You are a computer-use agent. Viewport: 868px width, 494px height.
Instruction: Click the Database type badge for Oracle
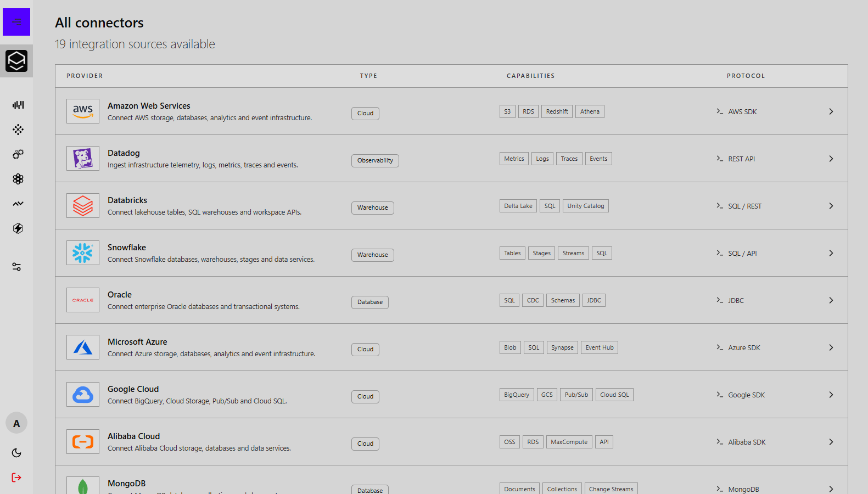coord(370,302)
